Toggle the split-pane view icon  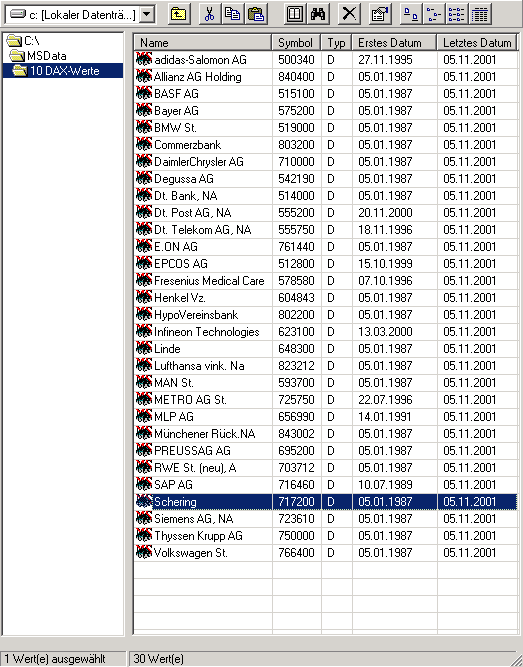295,14
